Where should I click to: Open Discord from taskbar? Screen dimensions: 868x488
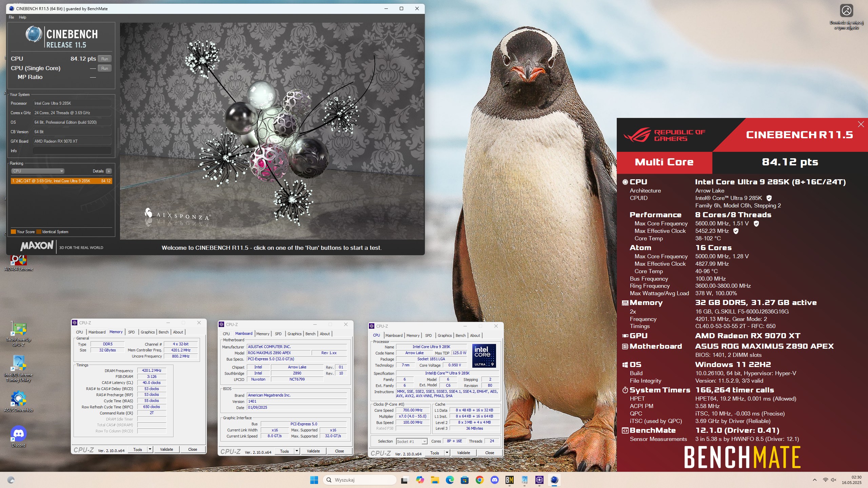[494, 480]
